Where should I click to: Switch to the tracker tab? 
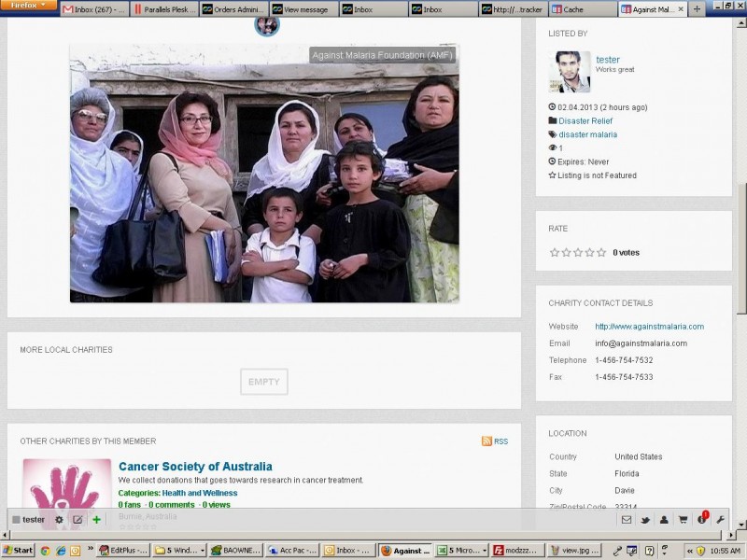513,9
